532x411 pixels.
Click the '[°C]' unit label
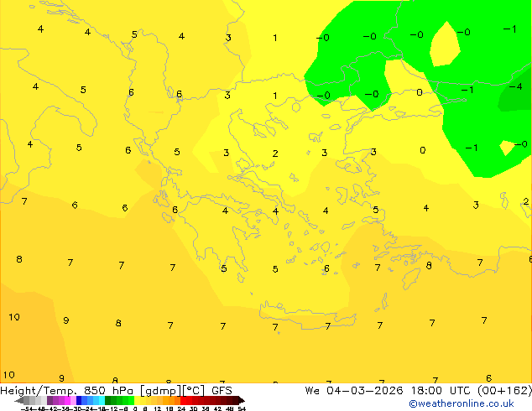[x=194, y=391]
